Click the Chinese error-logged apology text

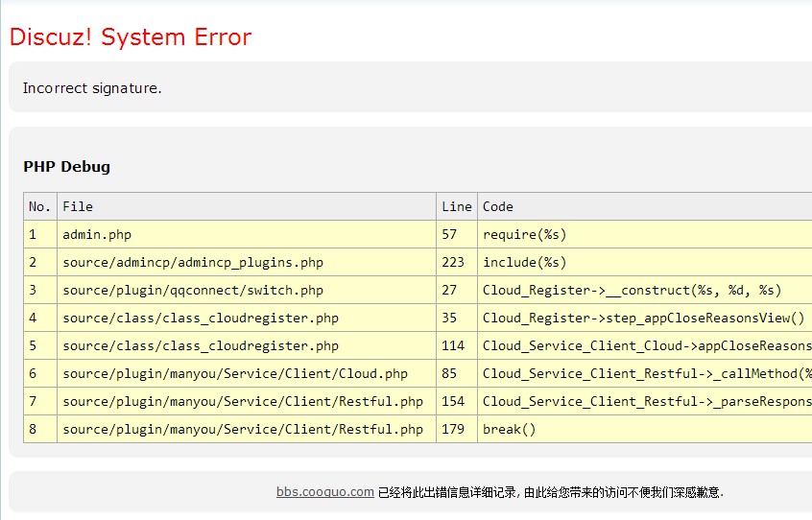(551, 492)
